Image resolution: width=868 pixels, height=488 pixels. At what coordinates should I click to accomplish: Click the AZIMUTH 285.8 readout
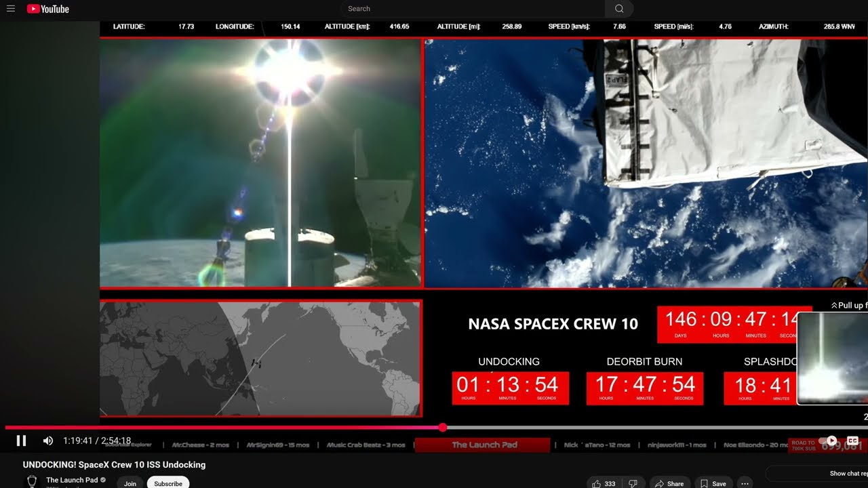807,27
